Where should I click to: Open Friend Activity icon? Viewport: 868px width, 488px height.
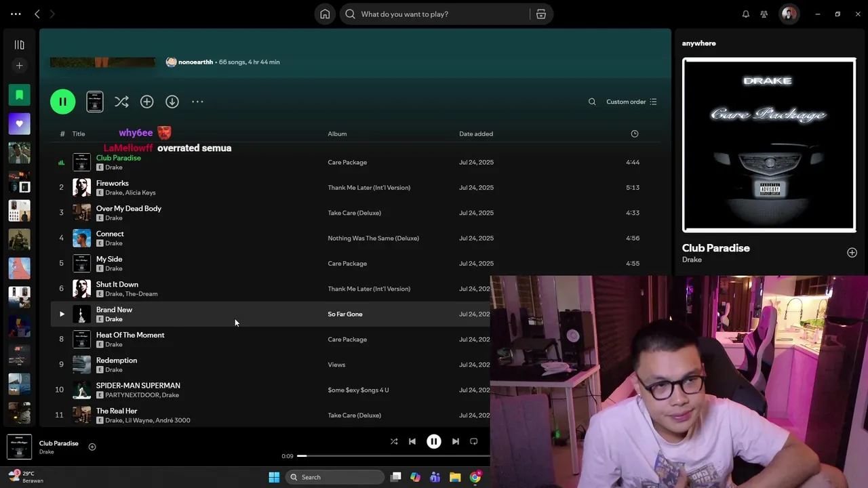click(x=764, y=14)
